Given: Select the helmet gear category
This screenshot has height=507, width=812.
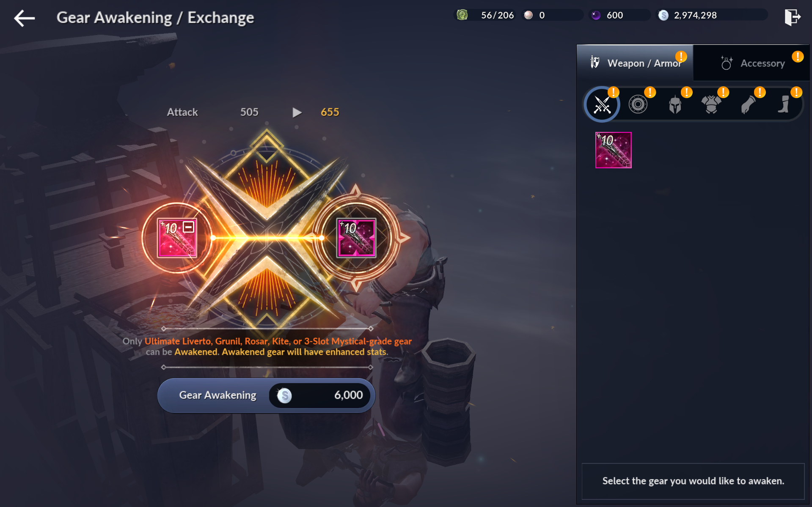Looking at the screenshot, I should click(675, 104).
